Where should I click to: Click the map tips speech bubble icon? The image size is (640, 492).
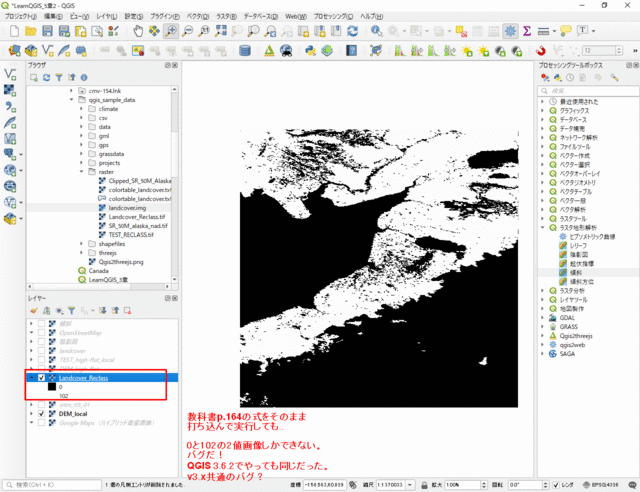point(566,31)
